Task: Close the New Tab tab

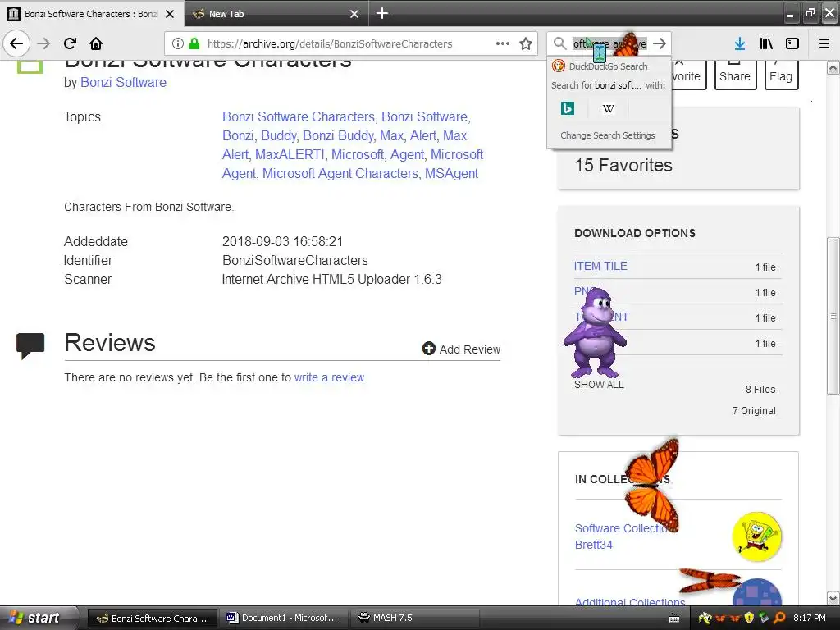Action: click(x=354, y=14)
